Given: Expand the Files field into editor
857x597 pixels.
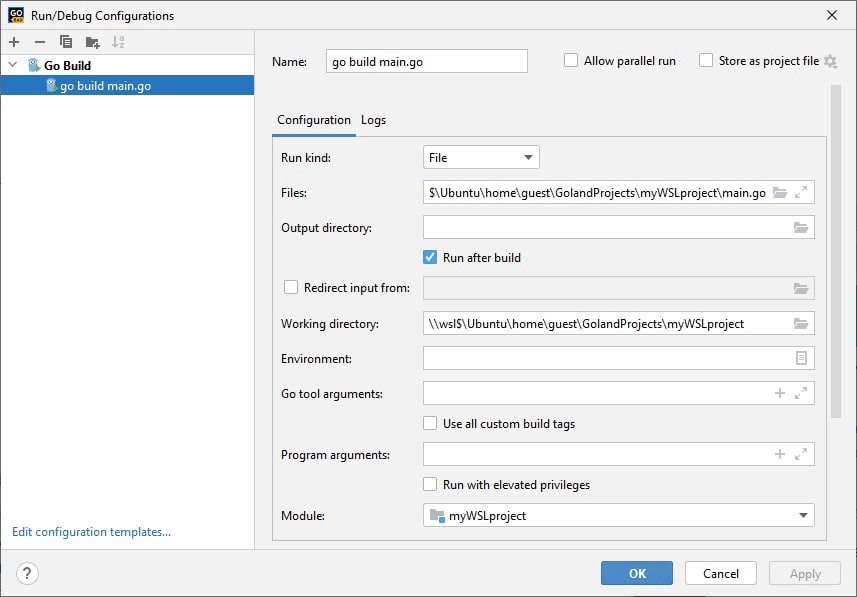Looking at the screenshot, I should (802, 192).
